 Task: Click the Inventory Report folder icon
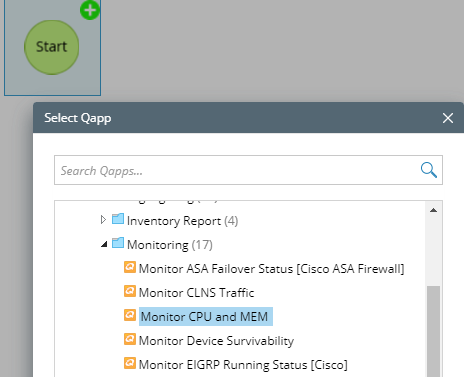point(118,219)
